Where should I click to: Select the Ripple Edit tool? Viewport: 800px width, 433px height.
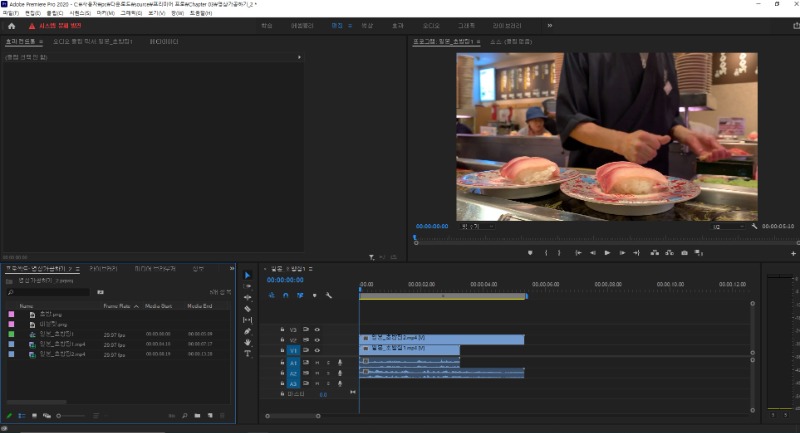pos(247,297)
